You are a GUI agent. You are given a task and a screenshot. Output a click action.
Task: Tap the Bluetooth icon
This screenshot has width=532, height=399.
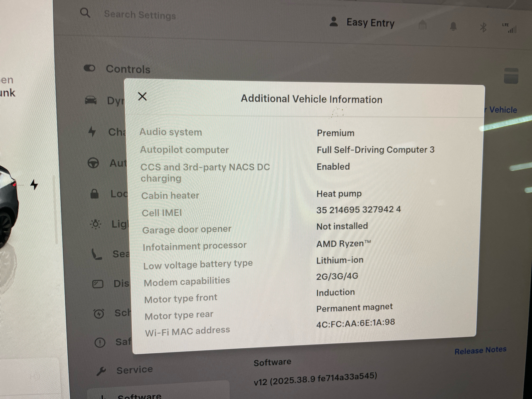483,27
